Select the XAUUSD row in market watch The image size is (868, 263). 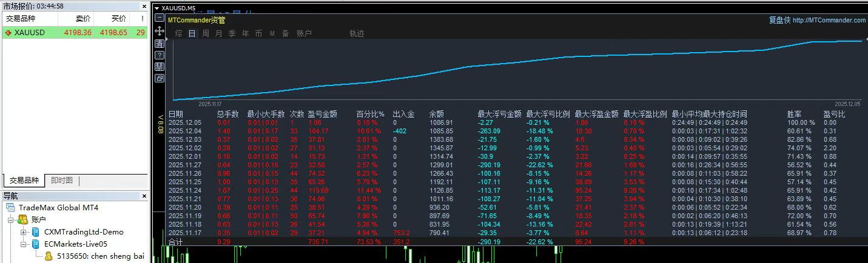tap(75, 33)
